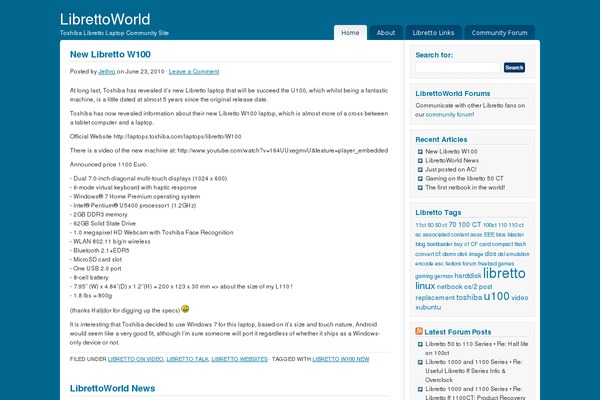The width and height of the screenshot is (600, 400).
Task: Select the asus tag
Action: click(x=476, y=235)
